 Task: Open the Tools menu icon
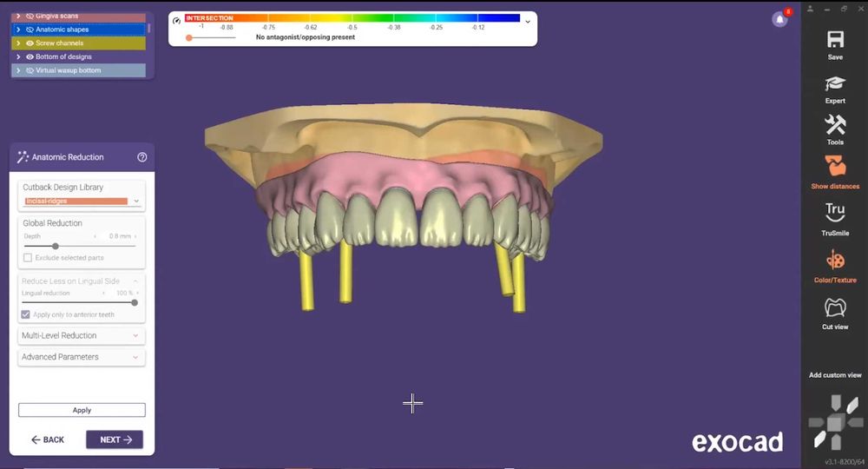835,124
